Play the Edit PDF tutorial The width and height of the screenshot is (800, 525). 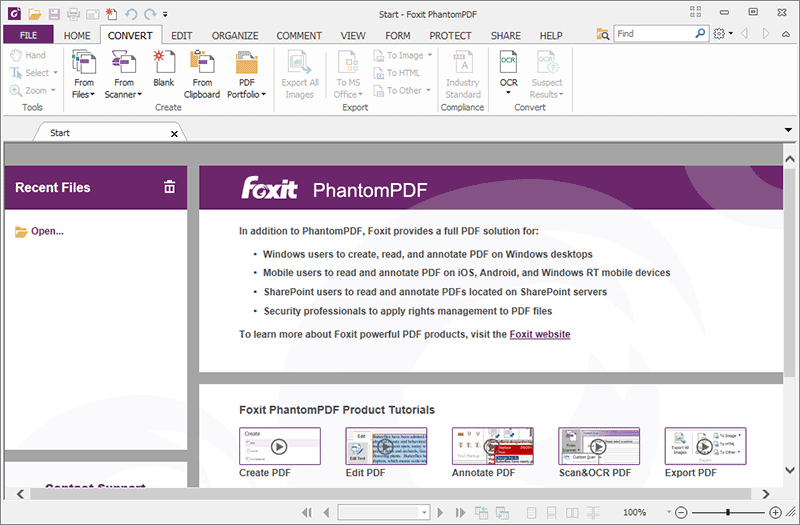pyautogui.click(x=386, y=446)
